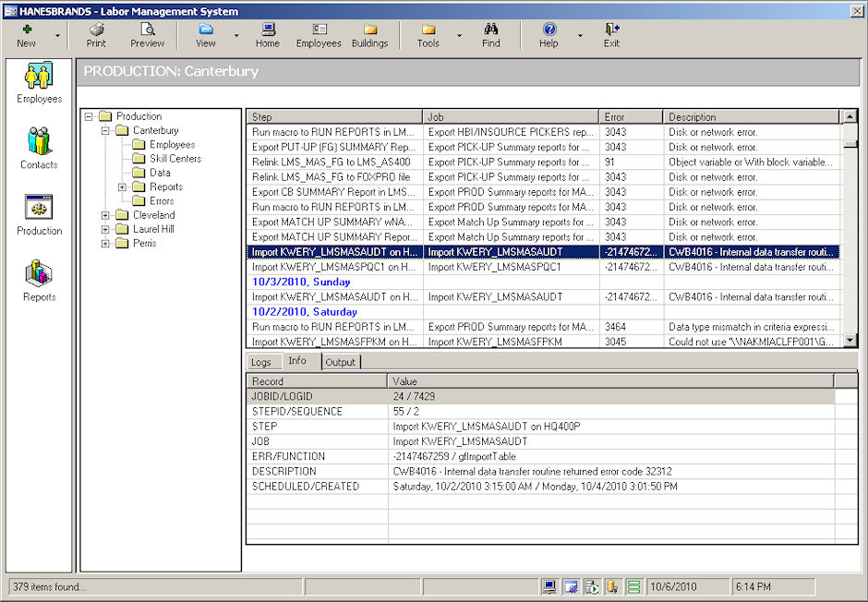Image resolution: width=868 pixels, height=602 pixels.
Task: Expand the Reports folder under Canterbury
Action: click(122, 187)
